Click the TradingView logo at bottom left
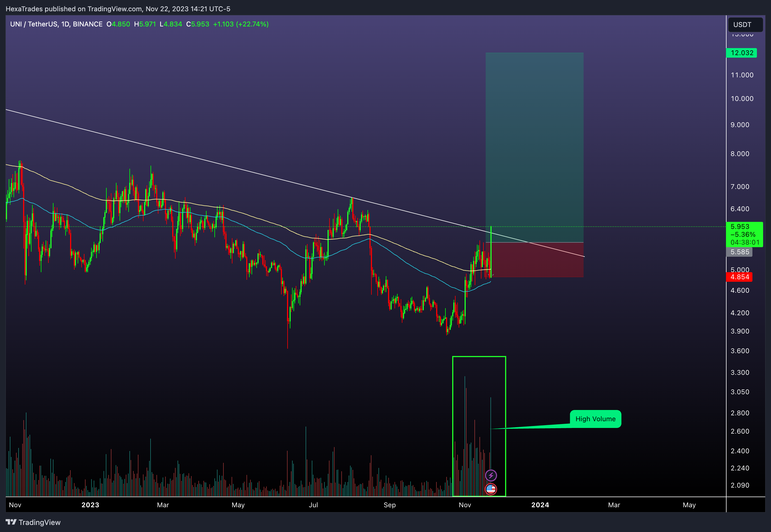Screen dimensions: 771x532 [x=33, y=522]
